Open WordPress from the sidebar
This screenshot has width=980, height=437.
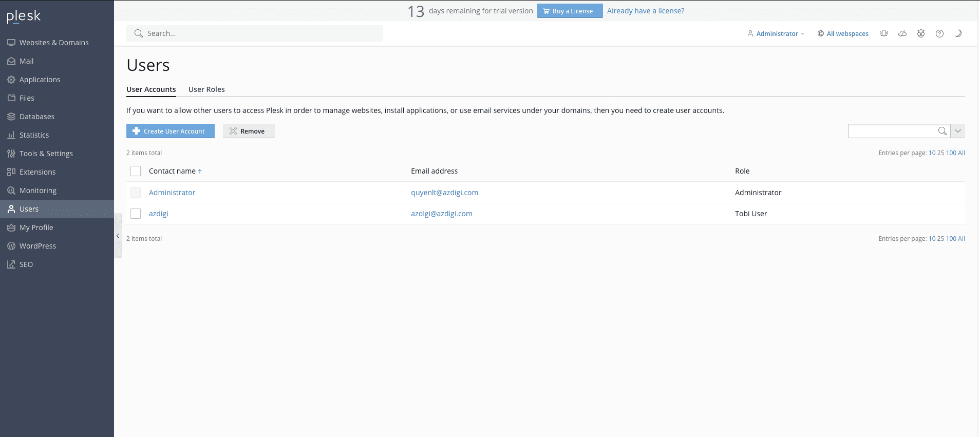point(37,246)
